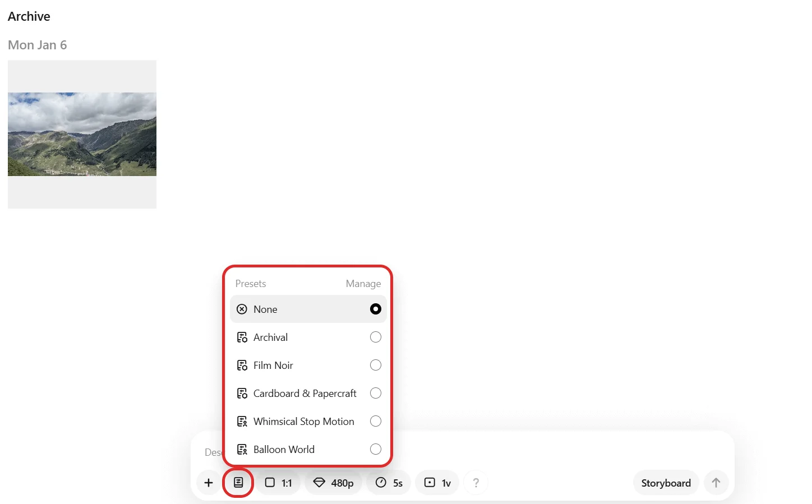
Task: Click the help question mark icon
Action: (x=476, y=483)
